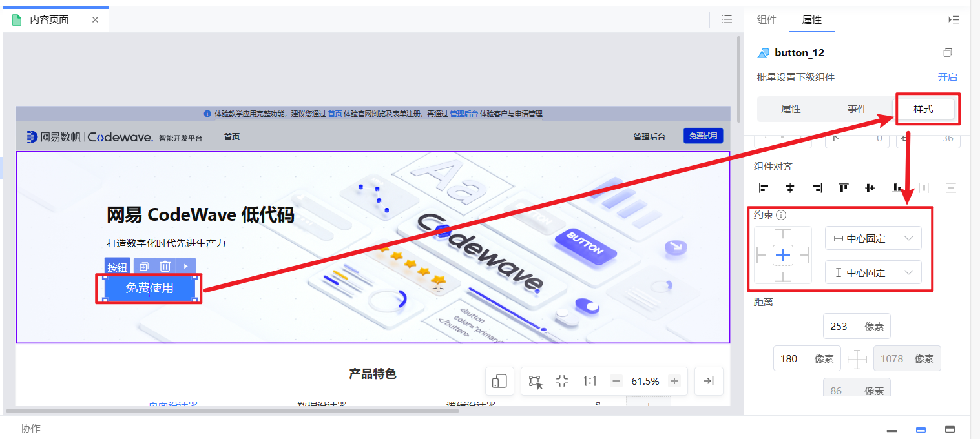Switch to the 事件 tab

[857, 108]
